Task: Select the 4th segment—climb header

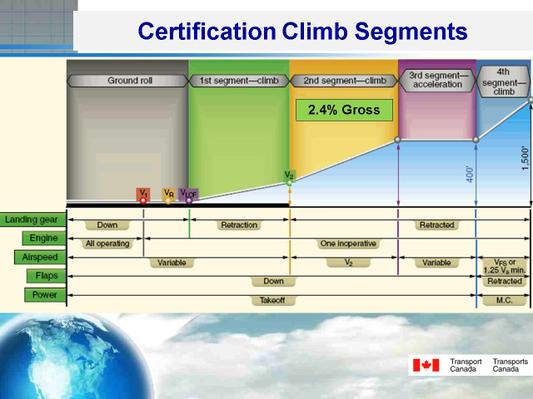Action: pyautogui.click(x=503, y=82)
